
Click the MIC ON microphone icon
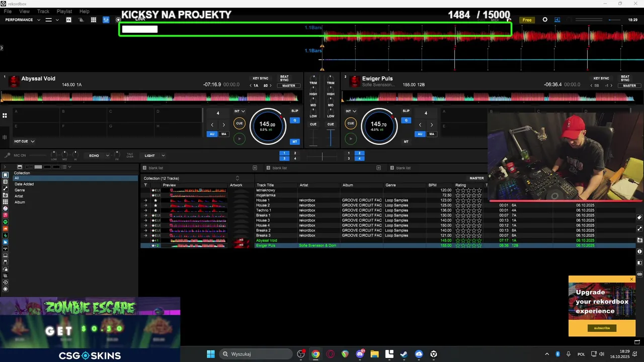pos(7,155)
